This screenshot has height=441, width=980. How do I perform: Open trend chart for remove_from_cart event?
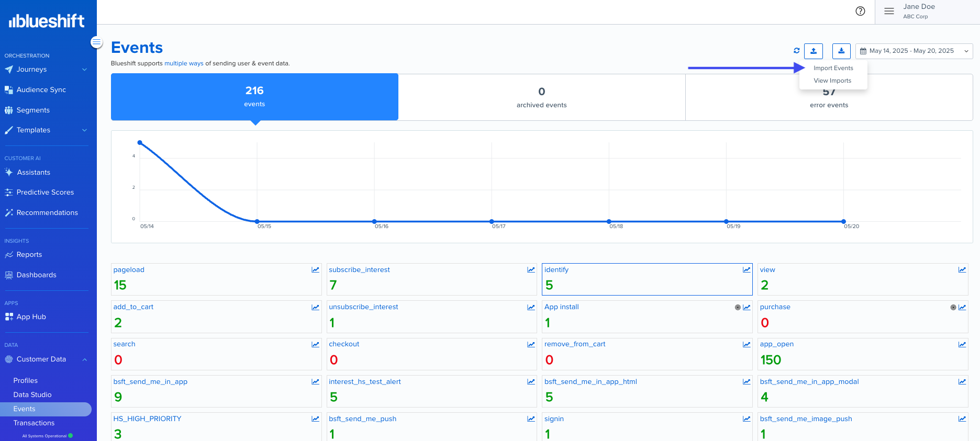747,344
